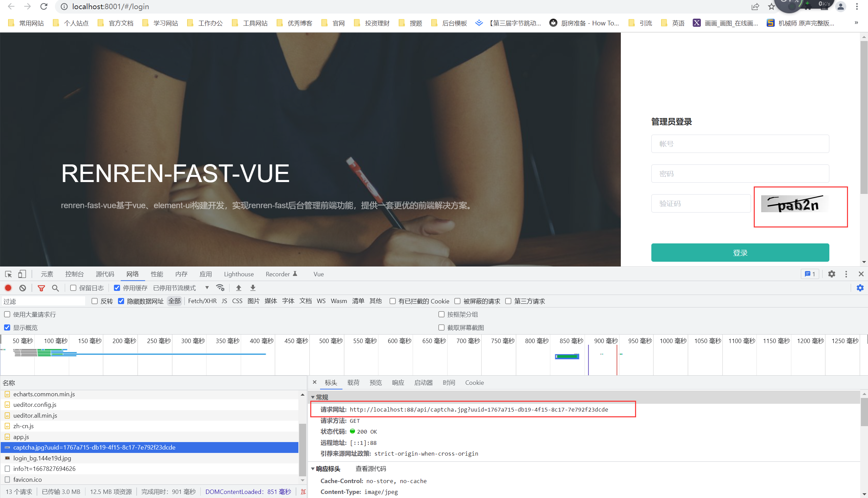
Task: Toggle 隐藏数据网址 checkbox
Action: coord(121,301)
